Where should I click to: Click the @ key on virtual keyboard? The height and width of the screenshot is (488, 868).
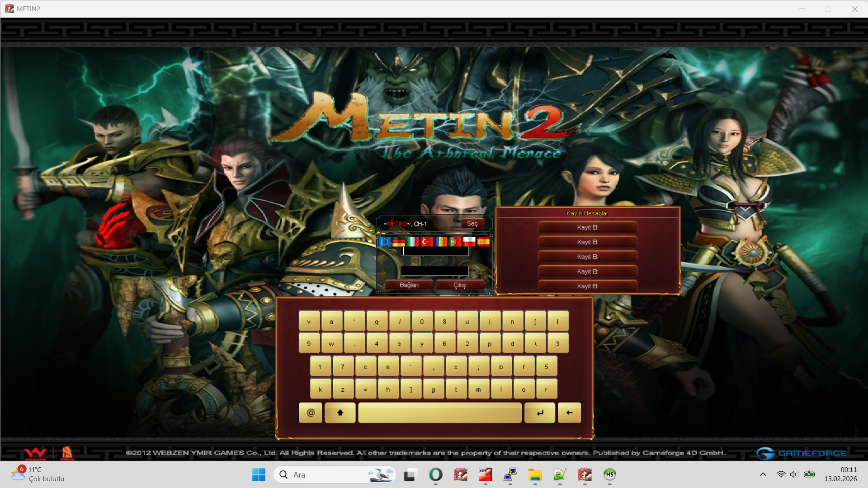pos(311,413)
